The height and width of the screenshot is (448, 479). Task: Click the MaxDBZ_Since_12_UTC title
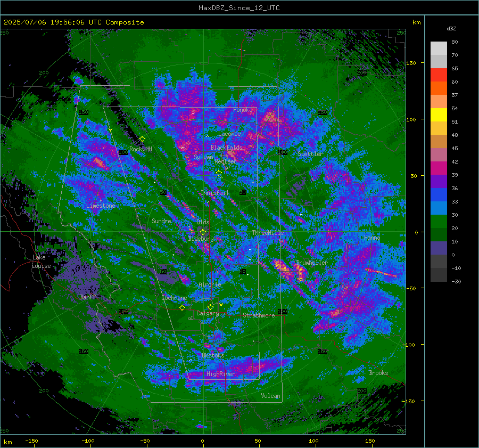pyautogui.click(x=239, y=8)
